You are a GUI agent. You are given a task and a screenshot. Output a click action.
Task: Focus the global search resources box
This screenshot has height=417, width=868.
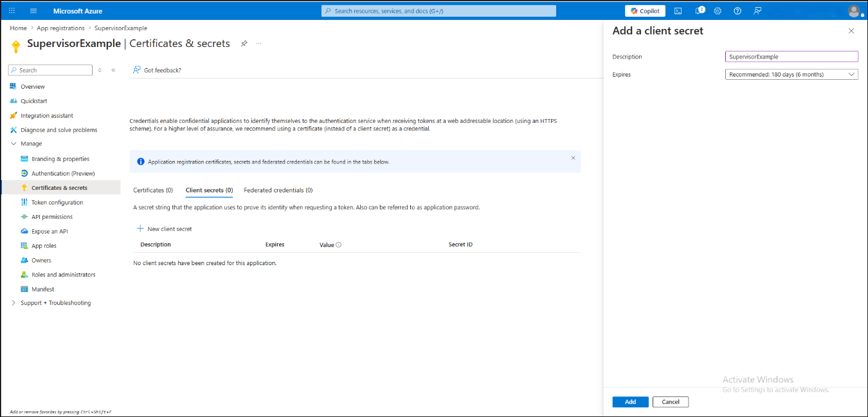(x=439, y=11)
